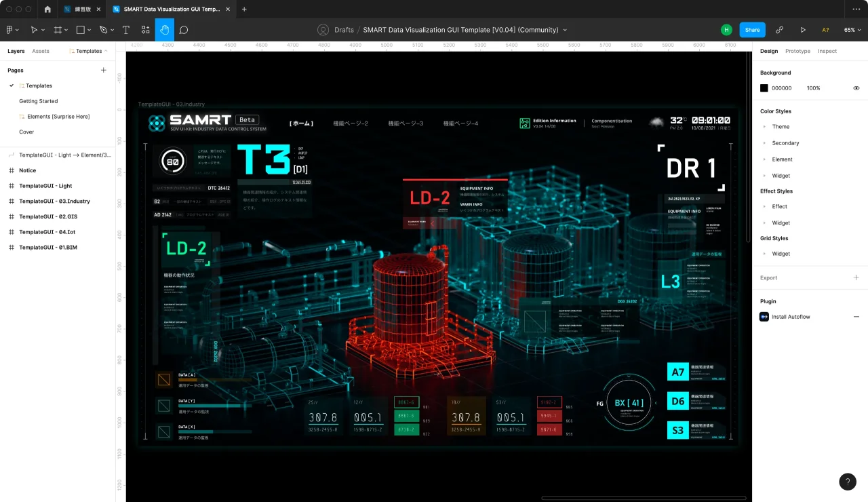
Task: Click the blue Share button
Action: pyautogui.click(x=752, y=30)
